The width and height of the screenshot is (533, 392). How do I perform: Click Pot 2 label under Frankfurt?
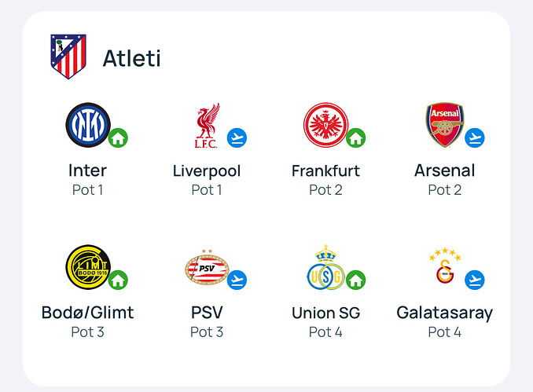click(x=325, y=190)
